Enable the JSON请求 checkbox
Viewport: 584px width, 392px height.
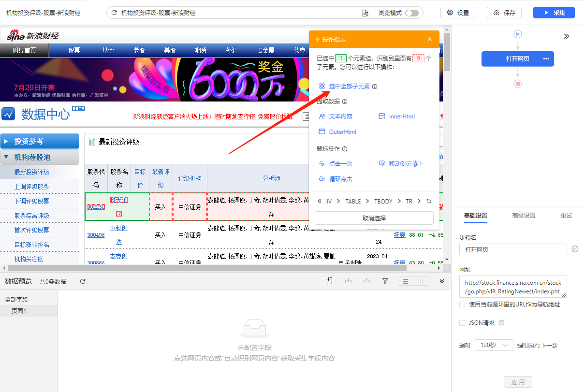coord(462,322)
